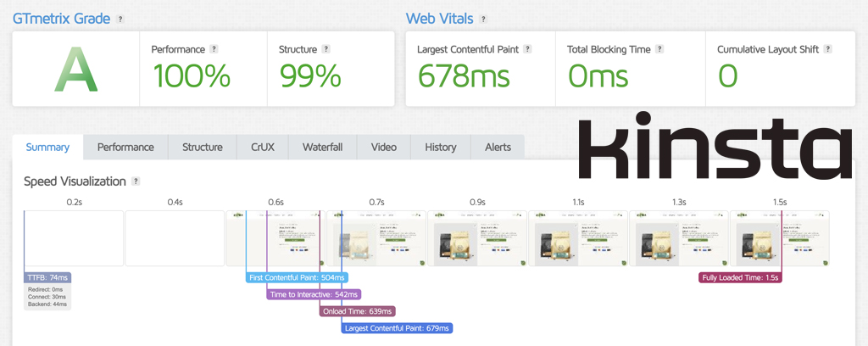Open help icon beside Web Vitals heading
868x346 pixels.
(483, 19)
